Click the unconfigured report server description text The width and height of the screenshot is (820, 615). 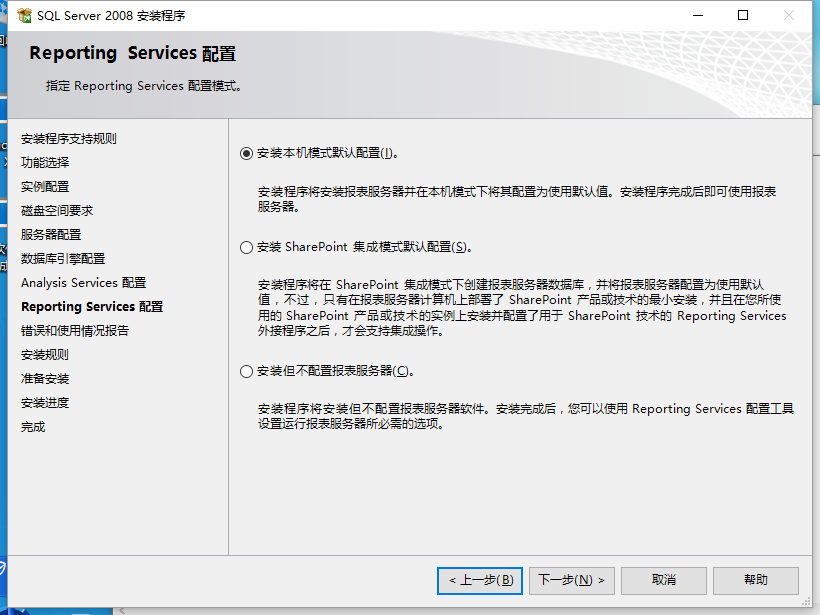[526, 416]
